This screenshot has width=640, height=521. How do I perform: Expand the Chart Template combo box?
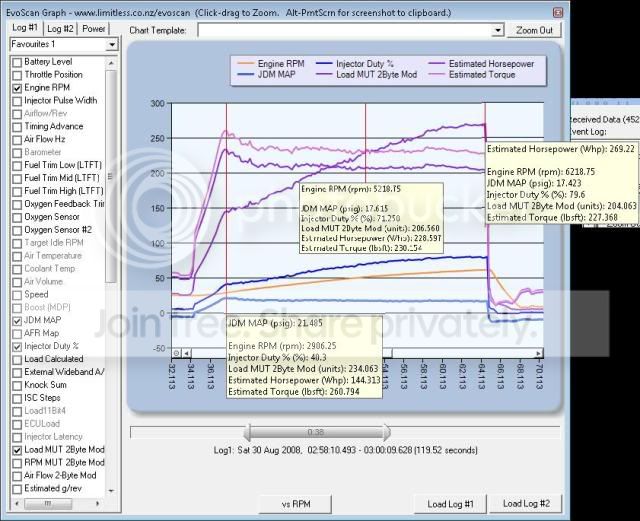(x=497, y=30)
